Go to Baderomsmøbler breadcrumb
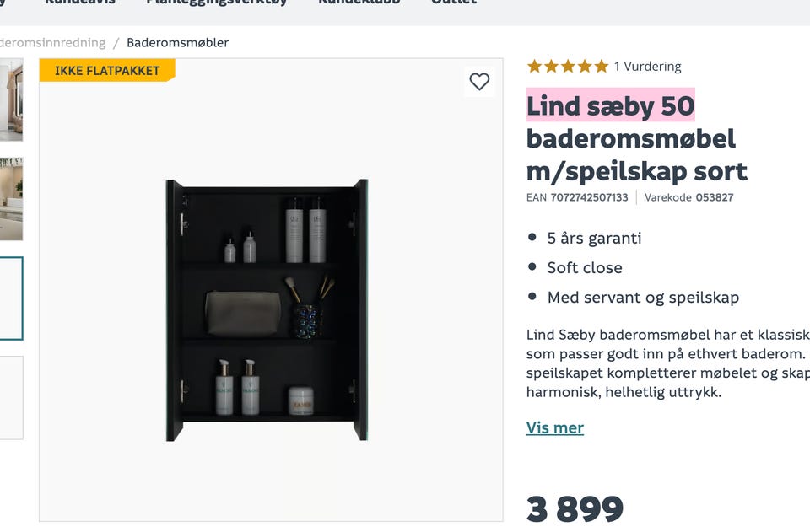810x532 pixels. point(177,42)
